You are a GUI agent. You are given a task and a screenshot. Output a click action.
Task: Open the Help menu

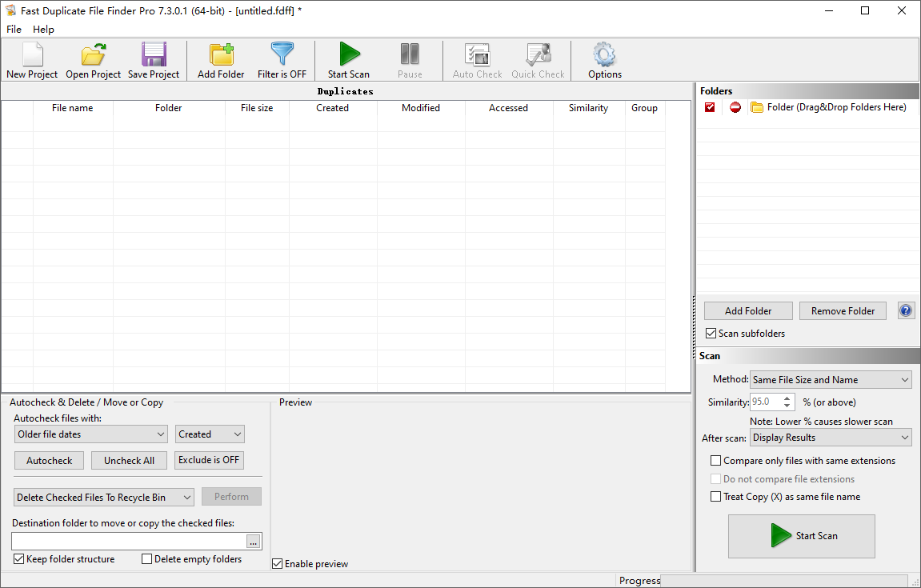43,30
